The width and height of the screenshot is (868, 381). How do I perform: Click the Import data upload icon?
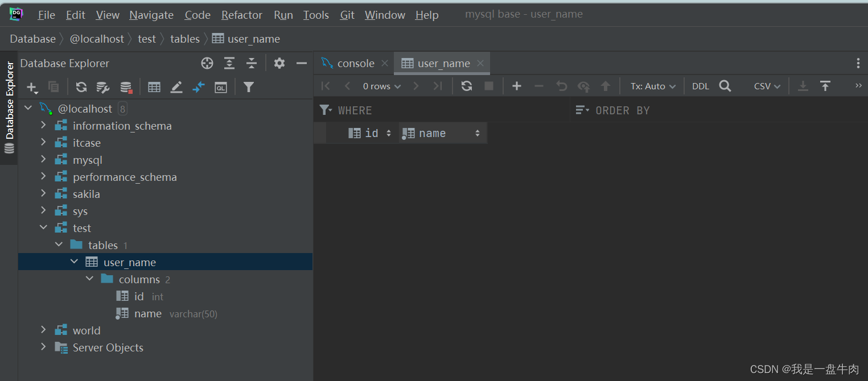tap(825, 86)
